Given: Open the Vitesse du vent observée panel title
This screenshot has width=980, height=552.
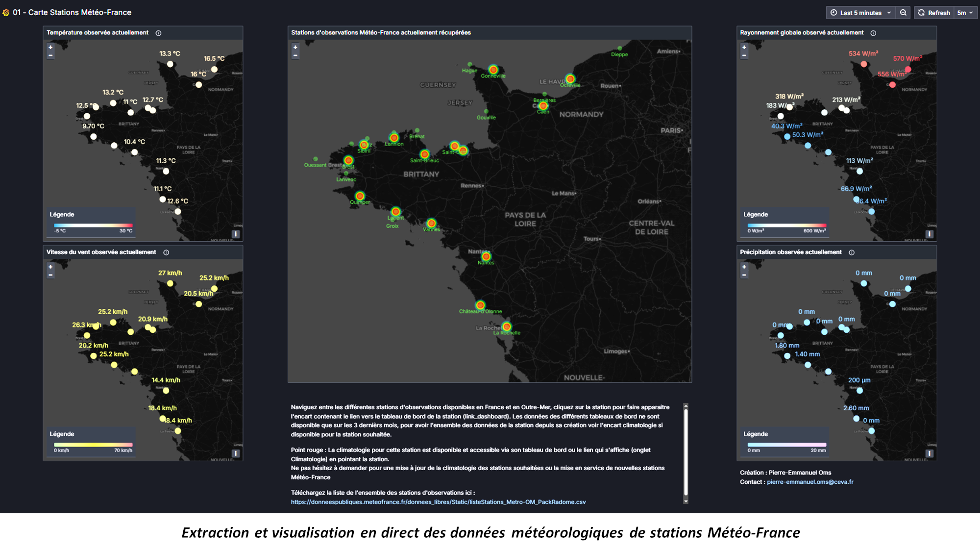Looking at the screenshot, I should point(101,252).
